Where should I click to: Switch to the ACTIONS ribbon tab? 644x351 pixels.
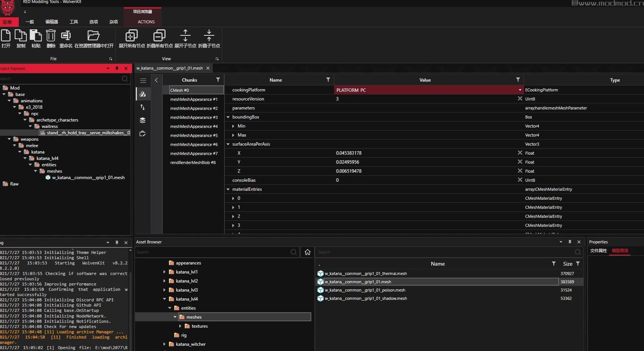pos(146,22)
